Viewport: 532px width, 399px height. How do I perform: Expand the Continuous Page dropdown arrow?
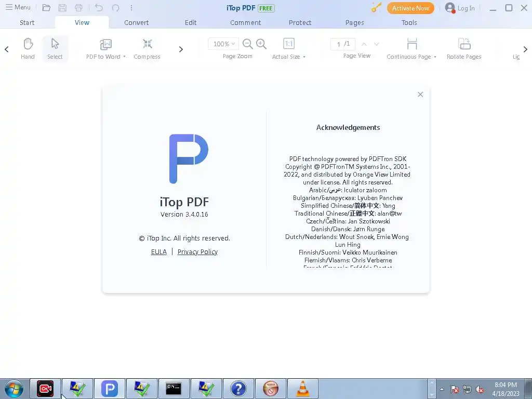click(435, 57)
